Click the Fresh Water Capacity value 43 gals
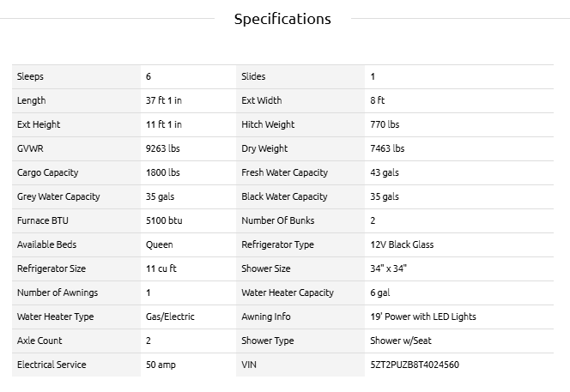This screenshot has height=392, width=570. (x=385, y=172)
